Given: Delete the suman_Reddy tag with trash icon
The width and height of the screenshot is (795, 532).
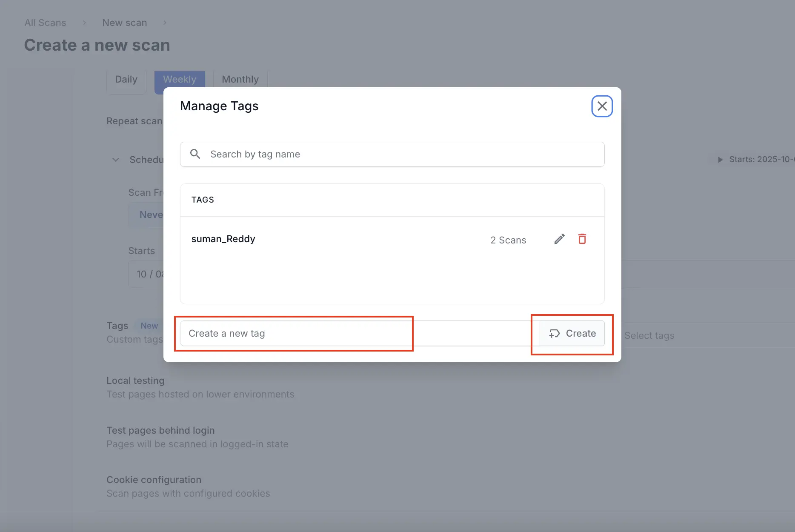Looking at the screenshot, I should [x=582, y=239].
